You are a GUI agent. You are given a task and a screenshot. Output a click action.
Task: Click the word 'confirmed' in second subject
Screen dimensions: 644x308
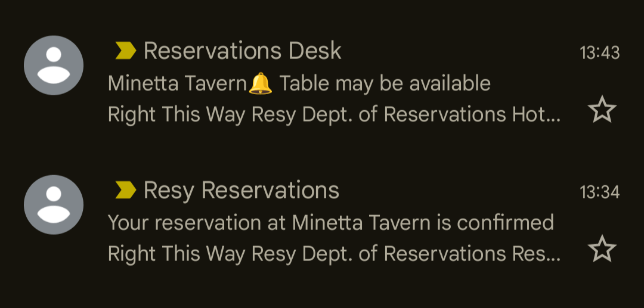(505, 223)
